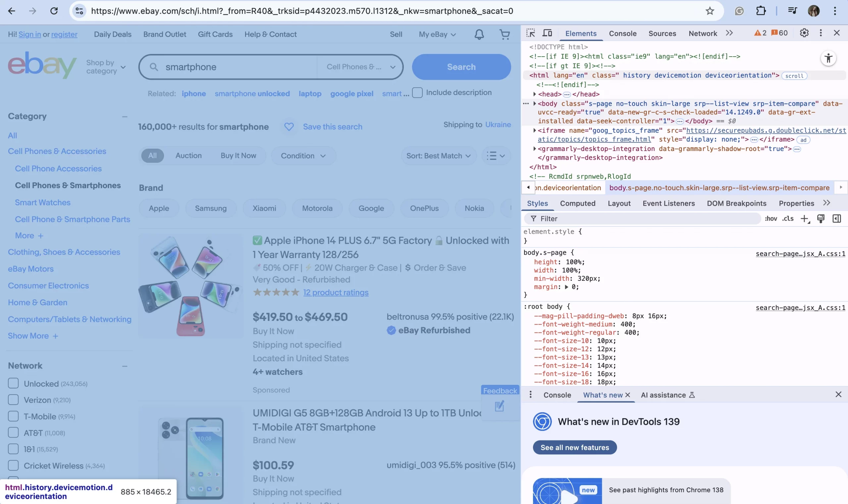Open the AI assistance drawer tab
Image resolution: width=848 pixels, height=504 pixels.
[667, 395]
